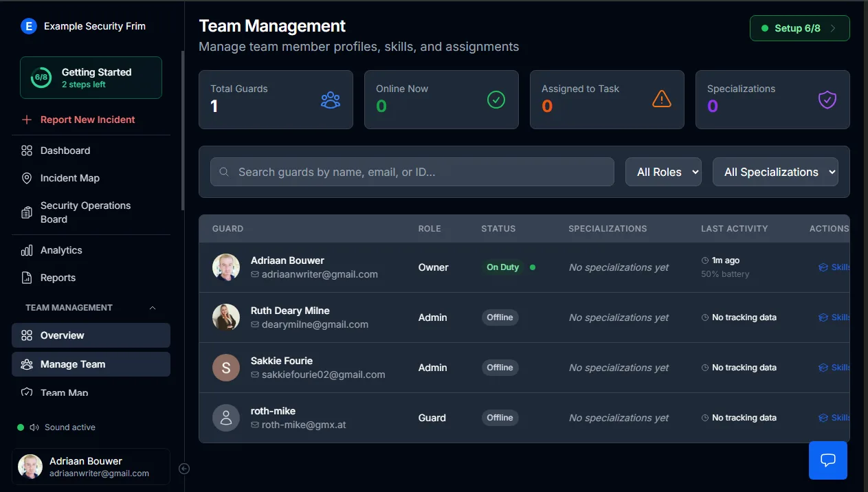Collapse the Team Management sidebar section
The width and height of the screenshot is (868, 492).
point(153,308)
